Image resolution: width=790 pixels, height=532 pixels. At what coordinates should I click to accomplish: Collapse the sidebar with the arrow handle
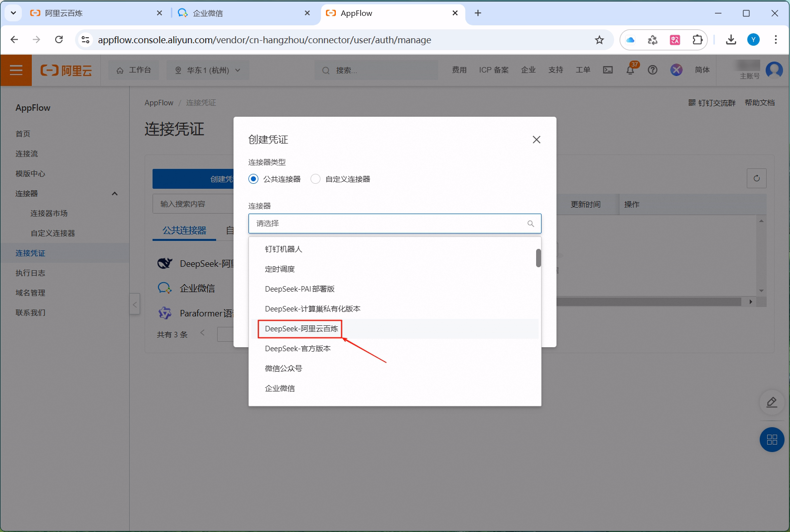(135, 304)
